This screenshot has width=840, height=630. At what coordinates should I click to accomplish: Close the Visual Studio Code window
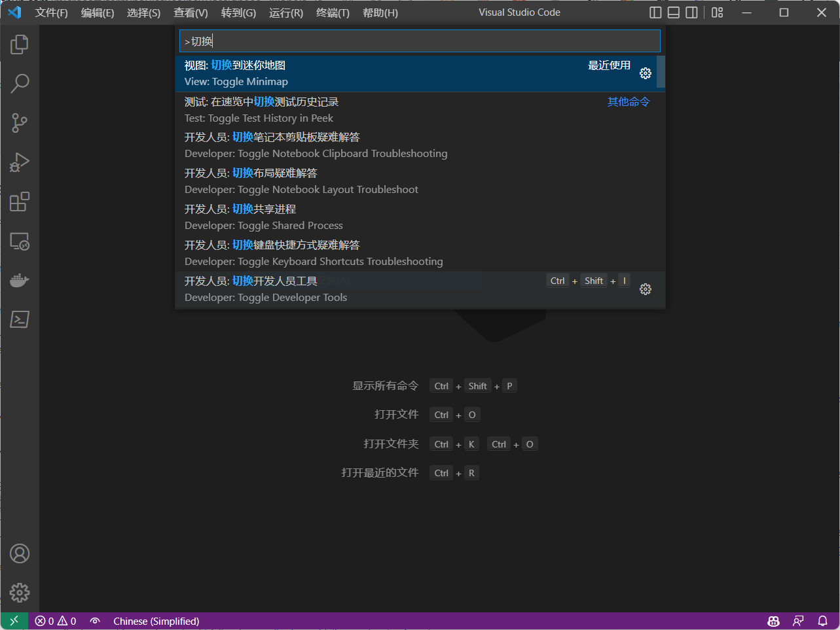click(x=822, y=12)
